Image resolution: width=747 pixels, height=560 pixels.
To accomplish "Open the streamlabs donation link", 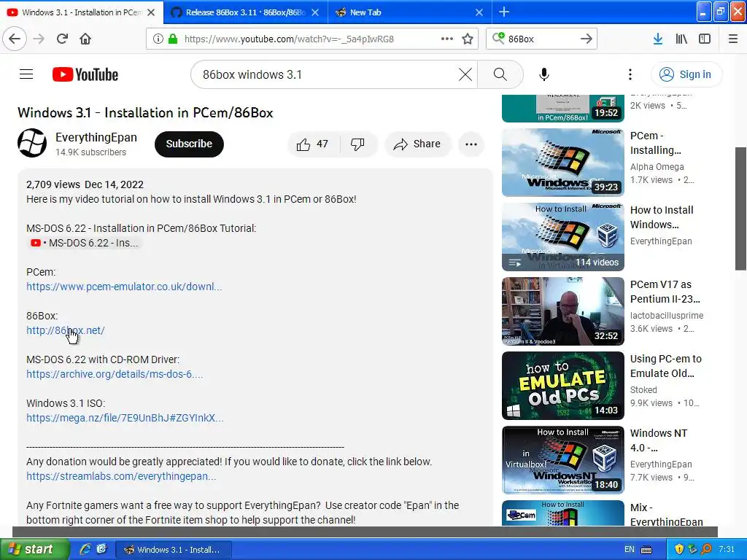I will pyautogui.click(x=121, y=476).
